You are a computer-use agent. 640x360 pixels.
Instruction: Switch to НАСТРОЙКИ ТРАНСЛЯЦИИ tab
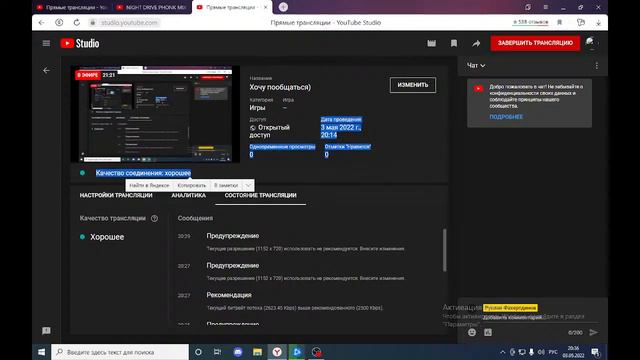point(116,195)
